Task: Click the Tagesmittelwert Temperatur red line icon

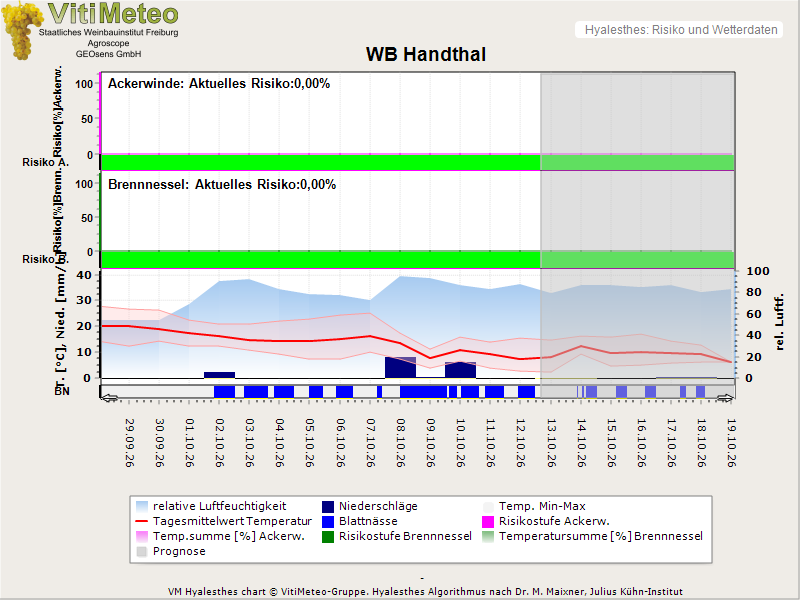Action: coord(142,521)
